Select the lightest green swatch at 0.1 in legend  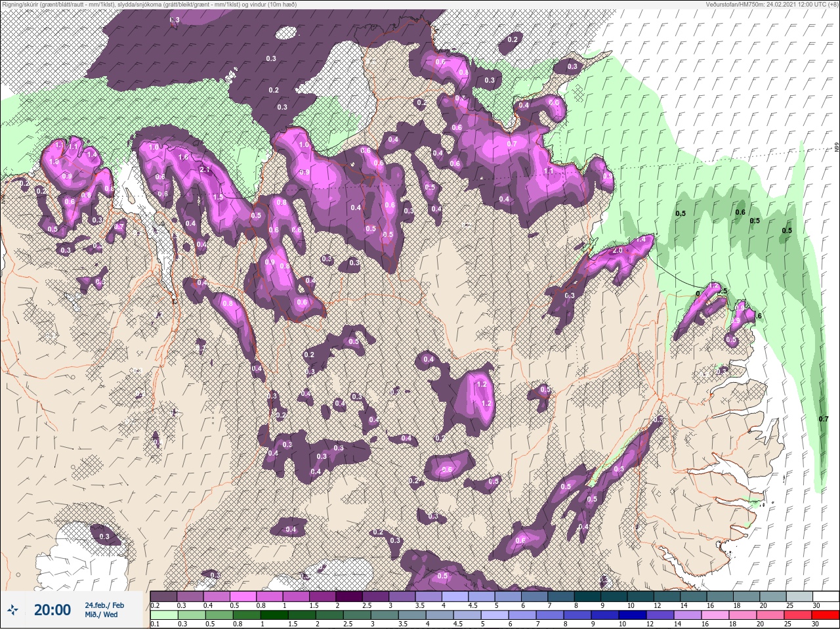[x=163, y=615]
